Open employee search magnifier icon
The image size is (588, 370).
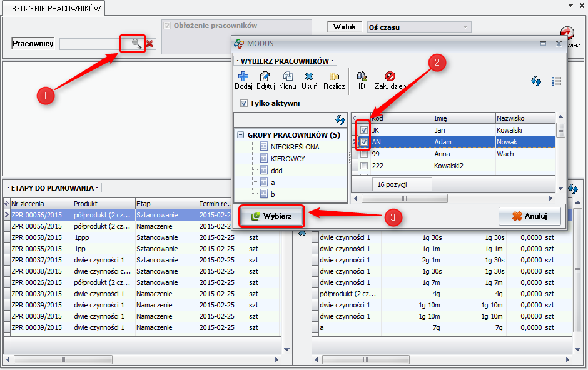136,43
